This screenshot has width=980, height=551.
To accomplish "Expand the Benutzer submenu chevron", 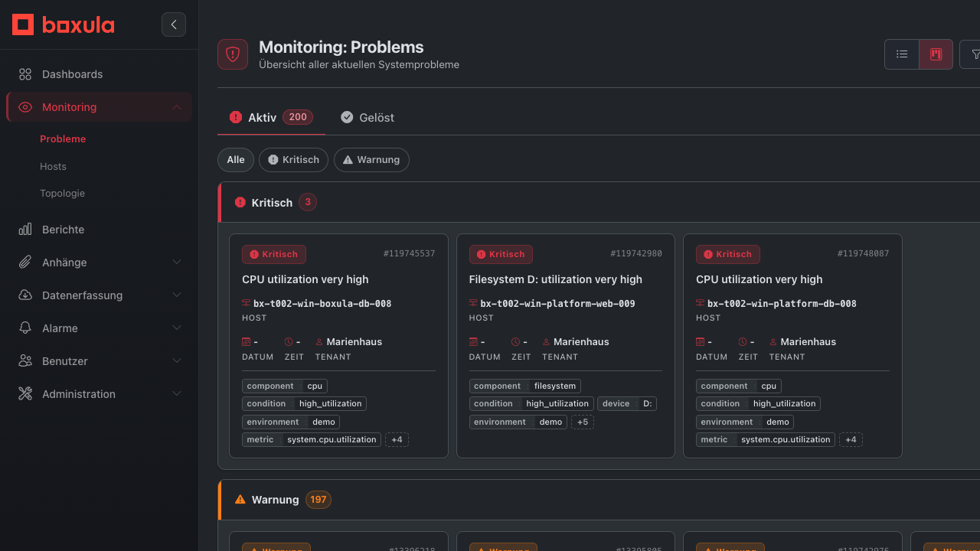I will (177, 361).
